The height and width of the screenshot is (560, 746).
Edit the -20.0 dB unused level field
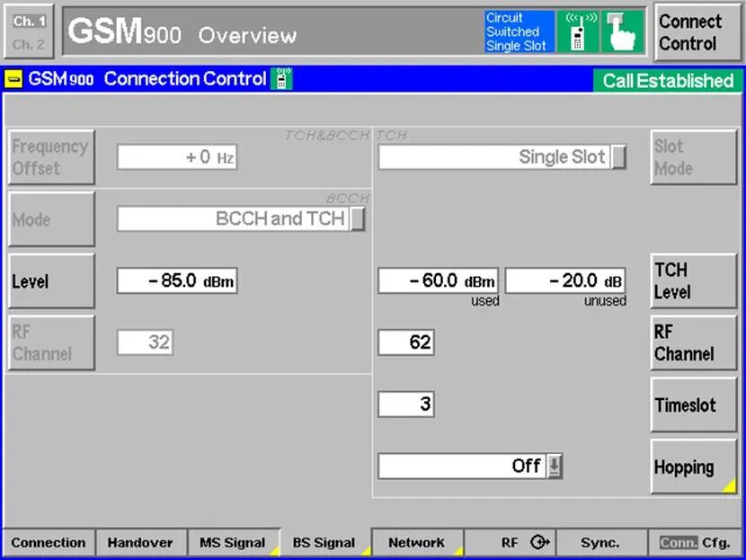pos(565,280)
